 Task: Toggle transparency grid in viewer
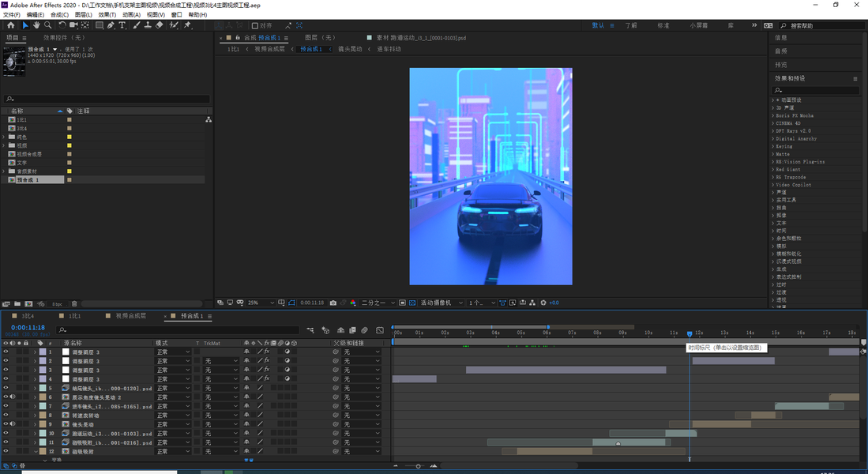411,303
